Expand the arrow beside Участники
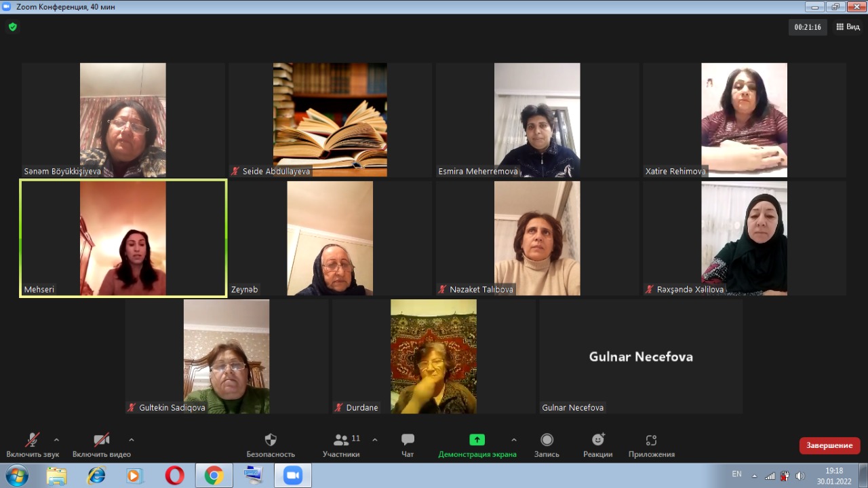This screenshot has height=488, width=868. tap(375, 439)
